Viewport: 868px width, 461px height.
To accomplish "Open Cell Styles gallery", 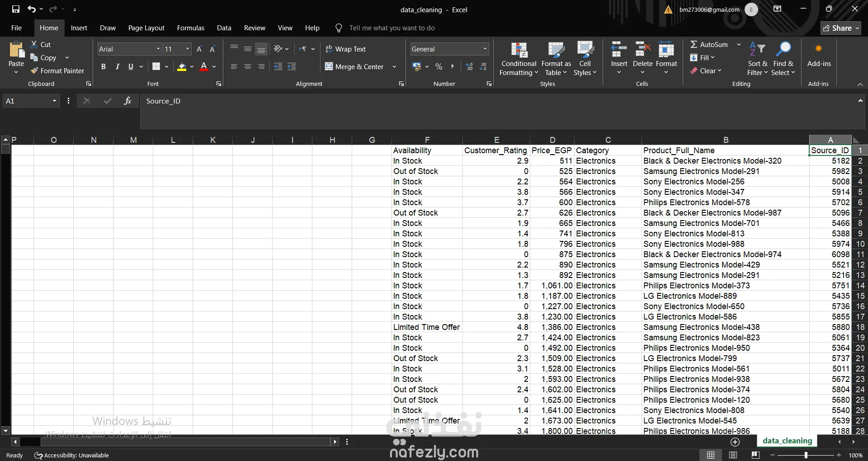I will click(x=585, y=59).
